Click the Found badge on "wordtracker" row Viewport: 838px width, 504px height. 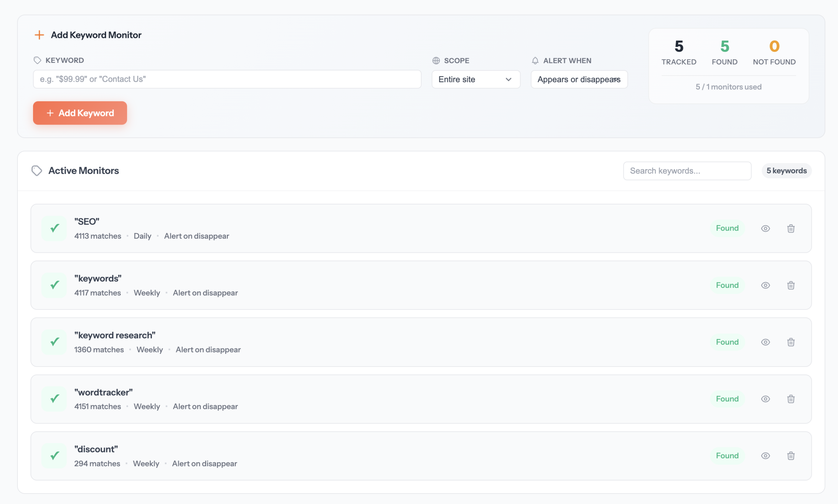pyautogui.click(x=727, y=399)
